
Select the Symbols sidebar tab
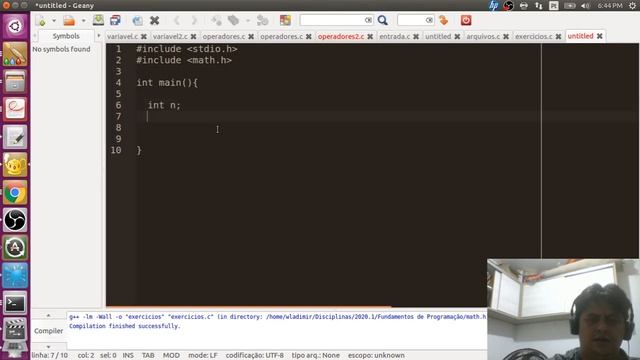click(x=66, y=36)
